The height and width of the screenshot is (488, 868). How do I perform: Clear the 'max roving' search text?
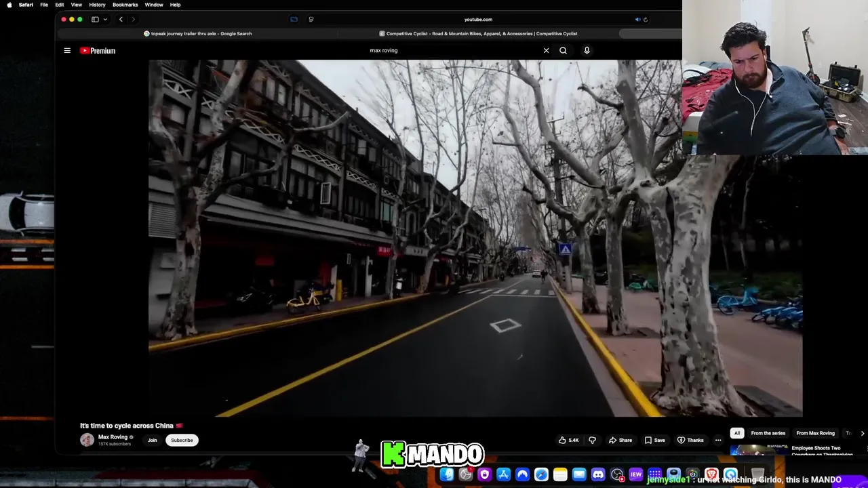[x=546, y=50]
